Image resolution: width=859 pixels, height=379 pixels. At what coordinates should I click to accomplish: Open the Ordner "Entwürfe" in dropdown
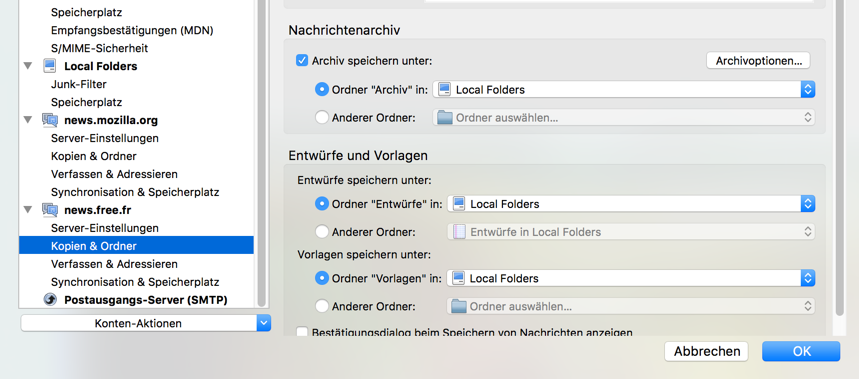point(631,204)
